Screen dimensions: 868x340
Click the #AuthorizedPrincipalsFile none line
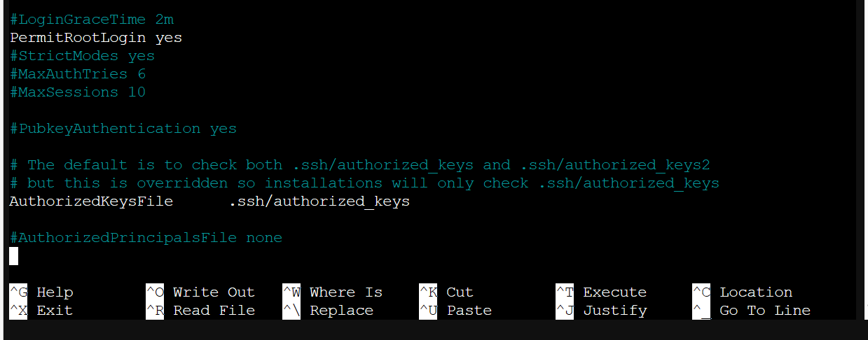(x=146, y=238)
